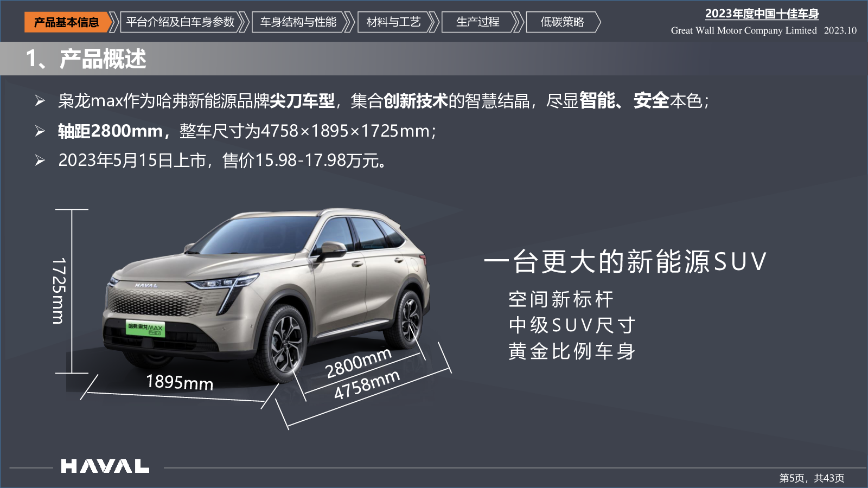This screenshot has width=868, height=488.
Task: Go to the 材料与工艺 tab
Action: [x=393, y=22]
